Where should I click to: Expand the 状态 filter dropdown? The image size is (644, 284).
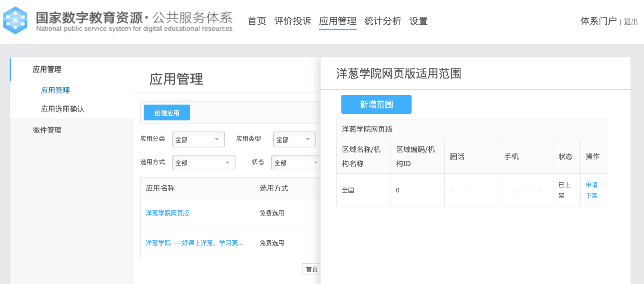click(296, 163)
